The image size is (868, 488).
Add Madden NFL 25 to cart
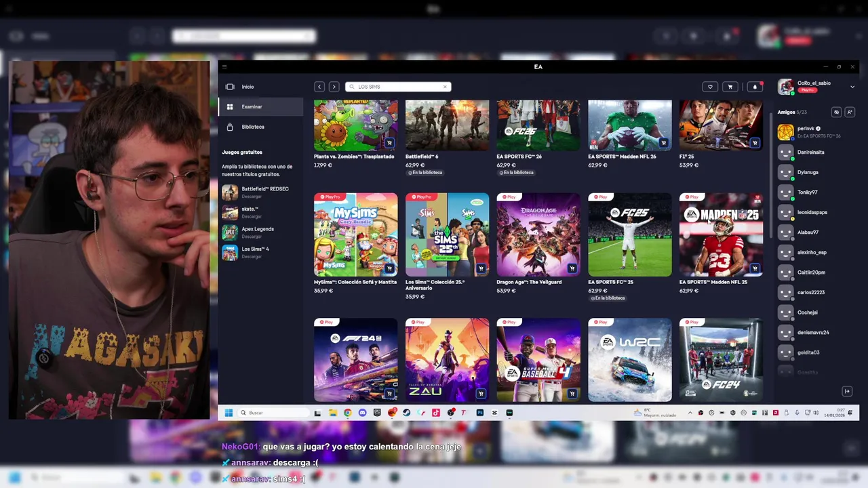coord(755,268)
